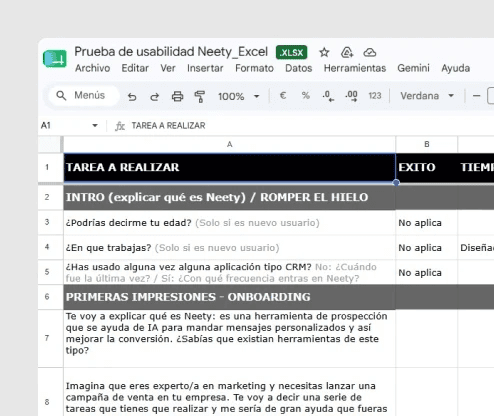Decrease decimal places
The image size is (494, 416).
[328, 96]
